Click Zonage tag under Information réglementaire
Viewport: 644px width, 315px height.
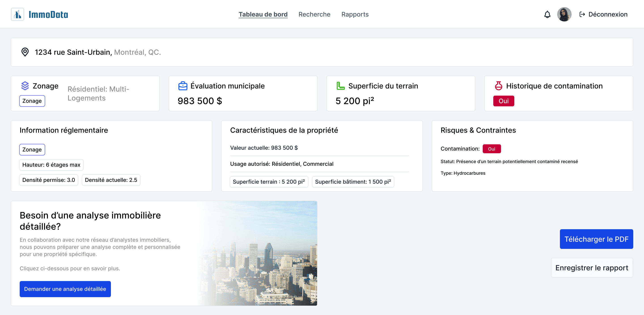pyautogui.click(x=32, y=150)
